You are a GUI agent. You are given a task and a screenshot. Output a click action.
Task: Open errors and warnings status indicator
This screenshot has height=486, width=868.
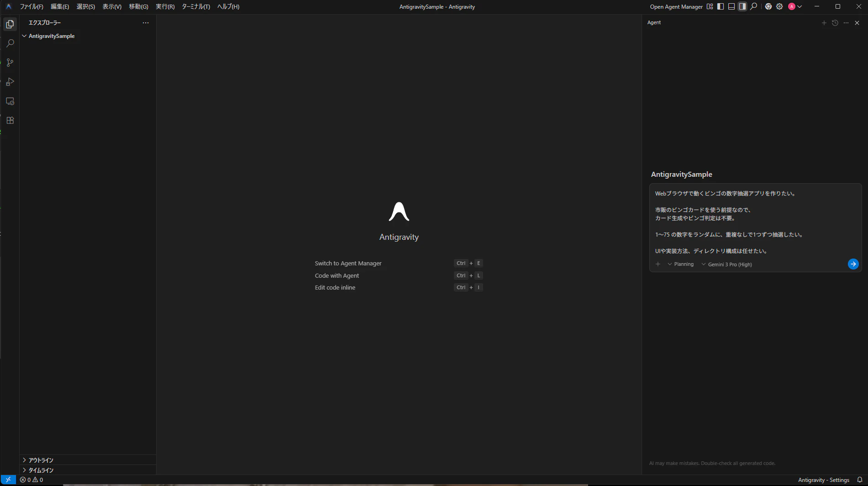point(32,480)
